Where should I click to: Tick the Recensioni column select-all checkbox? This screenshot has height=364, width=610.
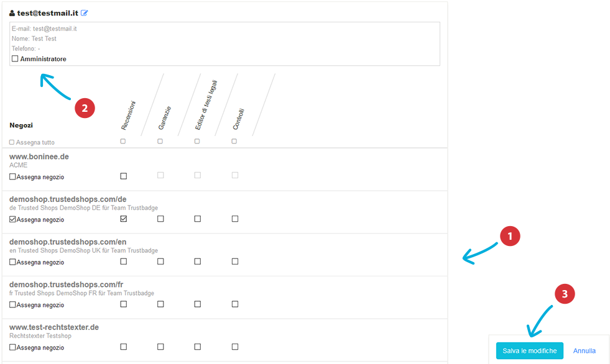pyautogui.click(x=123, y=142)
